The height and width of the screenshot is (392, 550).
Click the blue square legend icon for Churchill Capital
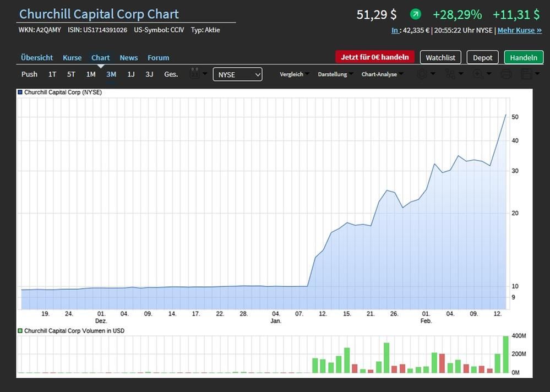point(19,92)
